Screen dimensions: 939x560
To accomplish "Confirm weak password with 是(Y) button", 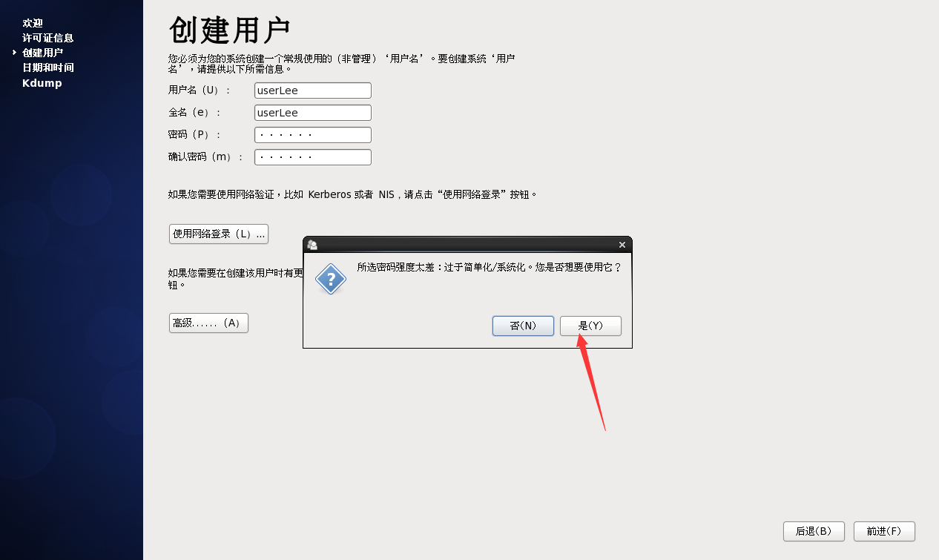I will click(x=590, y=326).
